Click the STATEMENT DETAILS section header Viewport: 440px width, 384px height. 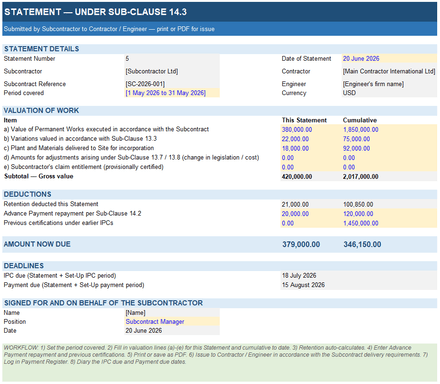point(220,49)
